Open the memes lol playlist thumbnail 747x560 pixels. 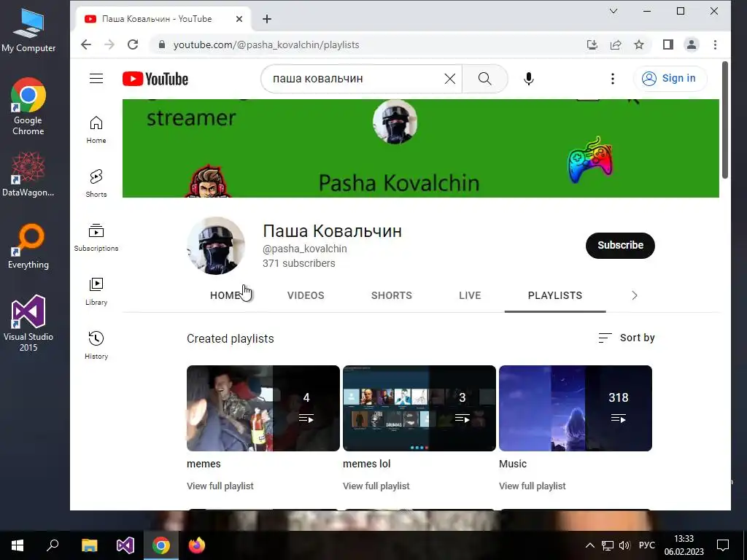tap(419, 408)
